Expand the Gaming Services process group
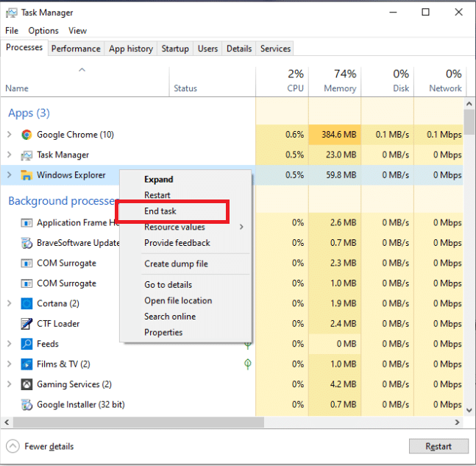476x466 pixels. pos(10,384)
